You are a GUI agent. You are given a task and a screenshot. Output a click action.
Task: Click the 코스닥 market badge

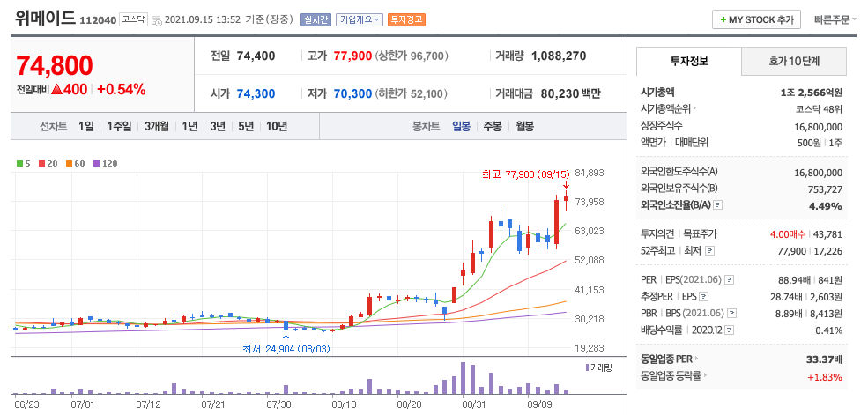click(133, 20)
